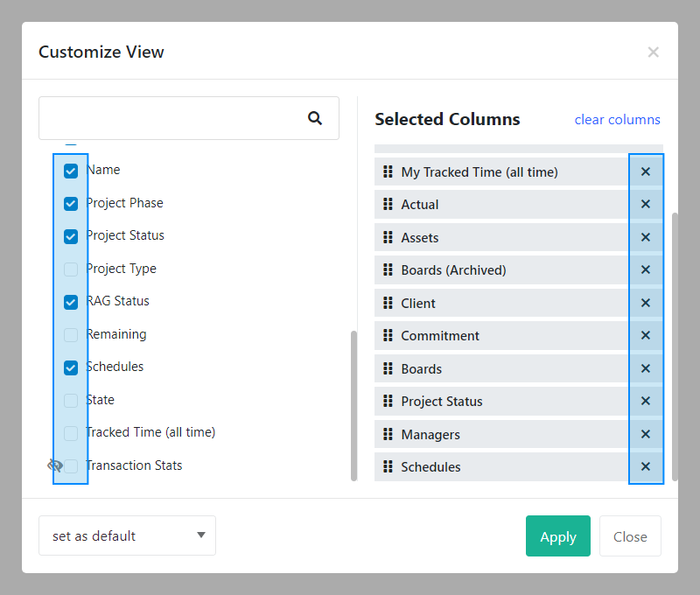
Task: Click the drag handle icon beside "Actual"
Action: point(388,204)
